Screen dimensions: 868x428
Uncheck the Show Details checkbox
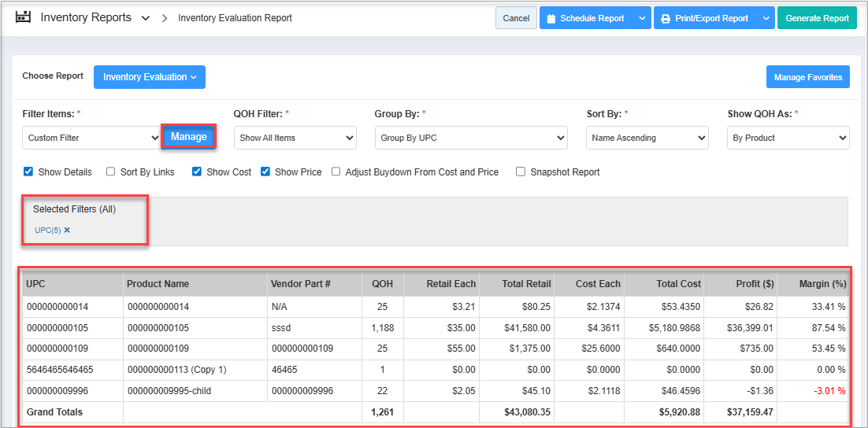tap(28, 172)
